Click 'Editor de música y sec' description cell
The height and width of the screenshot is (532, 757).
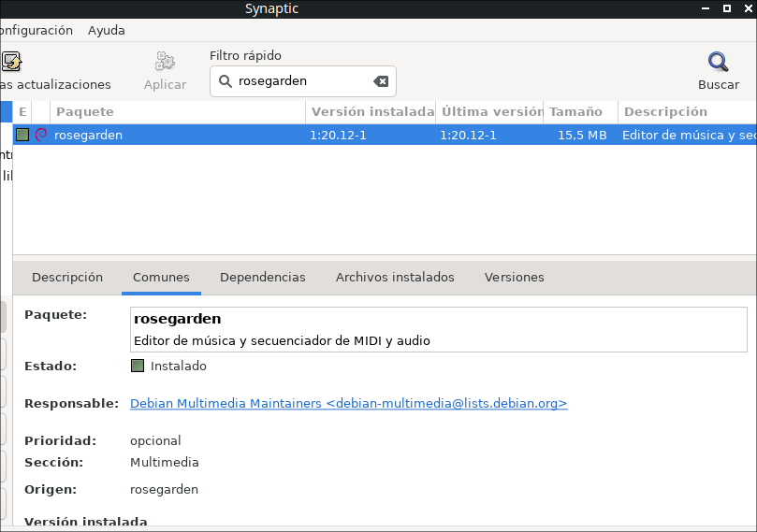(x=690, y=135)
